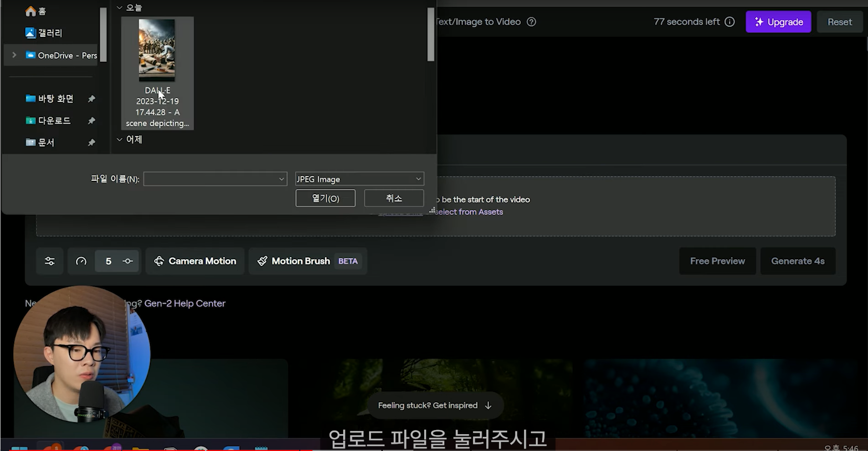Go to the 문서 documents folder
The width and height of the screenshot is (868, 451).
(x=40, y=142)
